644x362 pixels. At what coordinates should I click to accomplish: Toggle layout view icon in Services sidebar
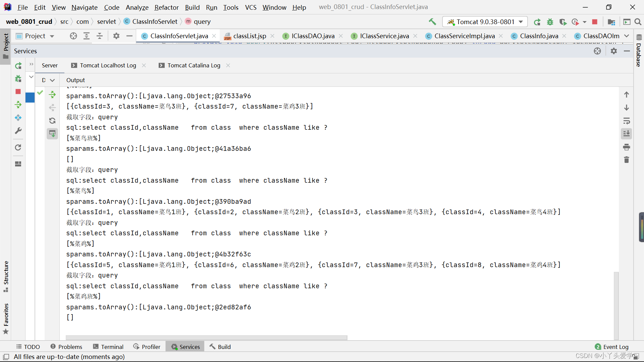(18, 164)
